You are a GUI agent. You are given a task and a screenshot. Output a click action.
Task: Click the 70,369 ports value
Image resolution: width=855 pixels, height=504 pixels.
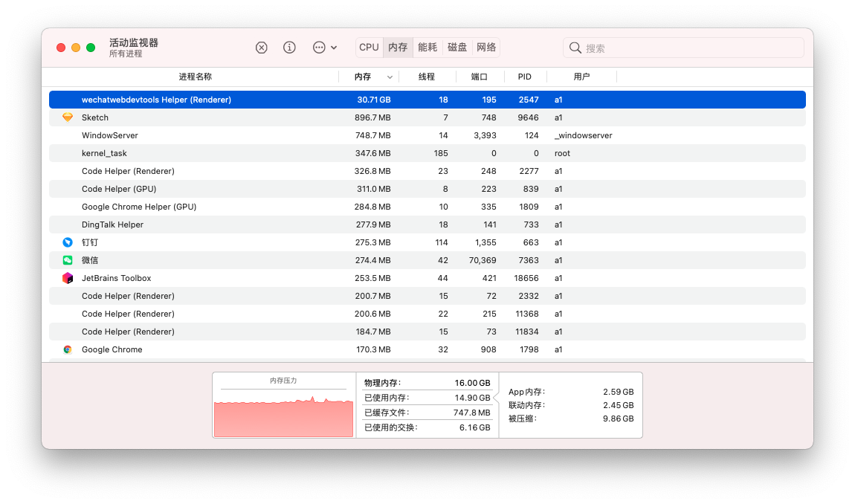[x=483, y=260]
